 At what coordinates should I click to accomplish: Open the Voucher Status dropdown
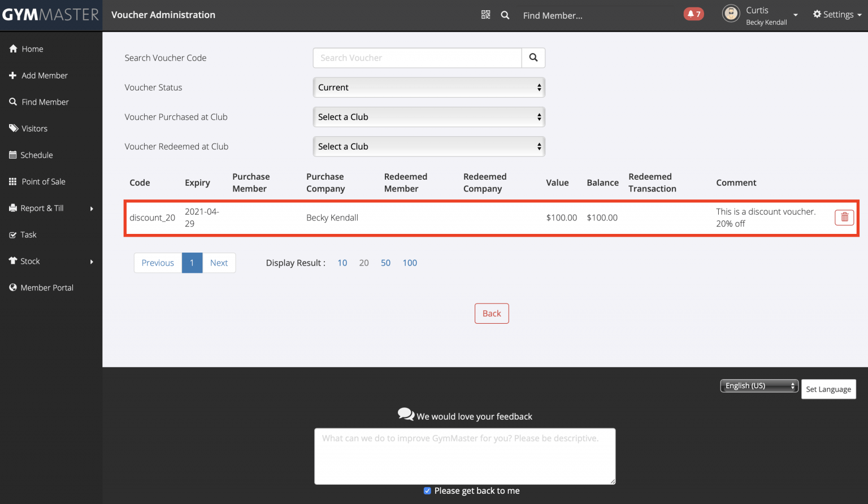428,88
